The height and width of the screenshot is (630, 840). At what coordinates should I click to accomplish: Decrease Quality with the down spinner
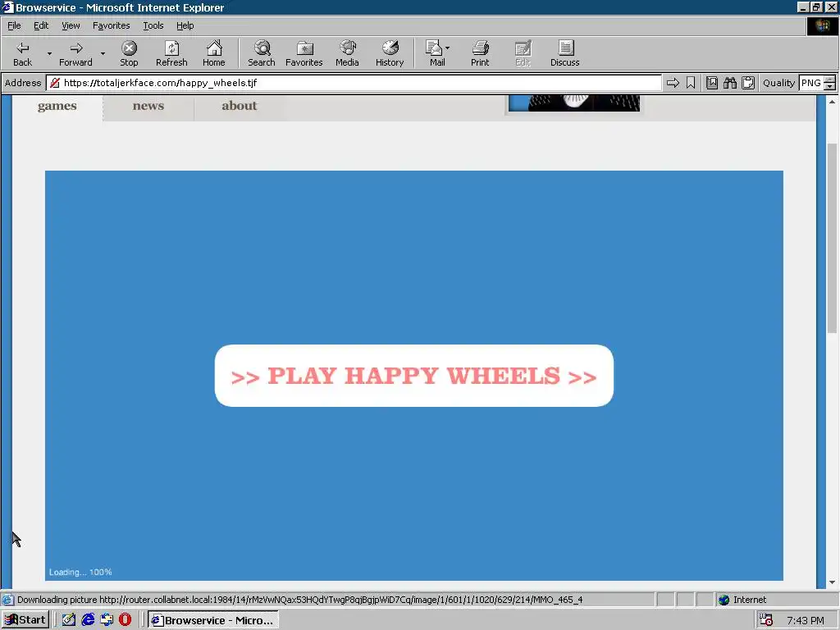coord(830,86)
